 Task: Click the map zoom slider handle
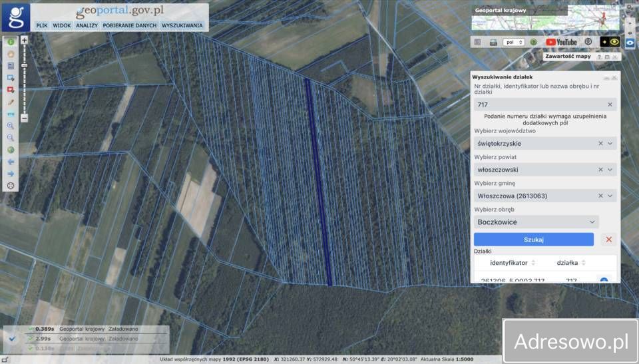(25, 65)
